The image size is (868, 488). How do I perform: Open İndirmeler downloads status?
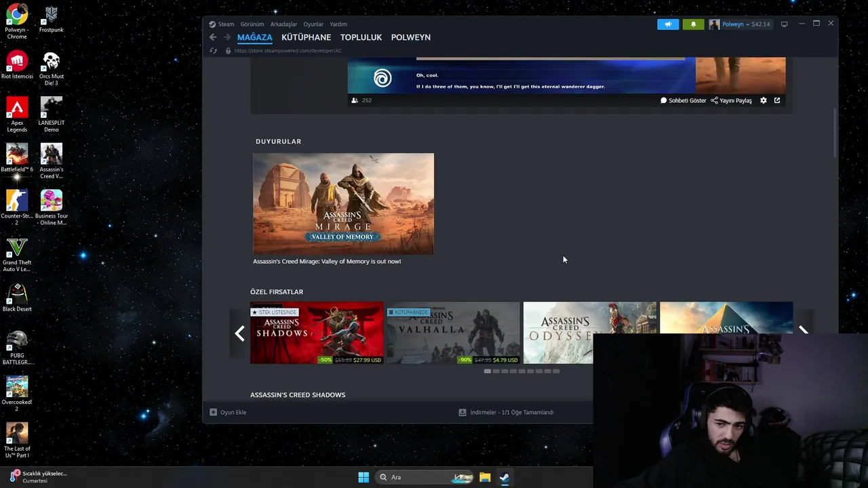506,412
